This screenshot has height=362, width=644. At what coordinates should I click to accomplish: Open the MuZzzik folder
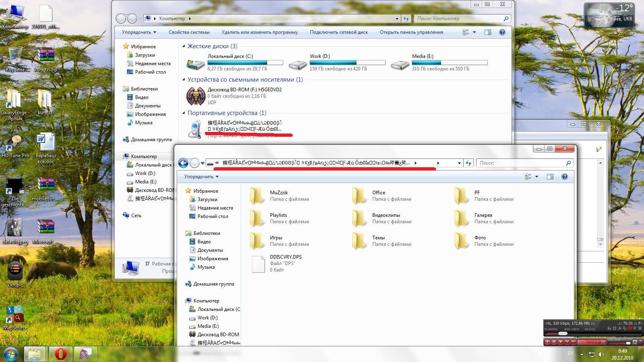258,196
